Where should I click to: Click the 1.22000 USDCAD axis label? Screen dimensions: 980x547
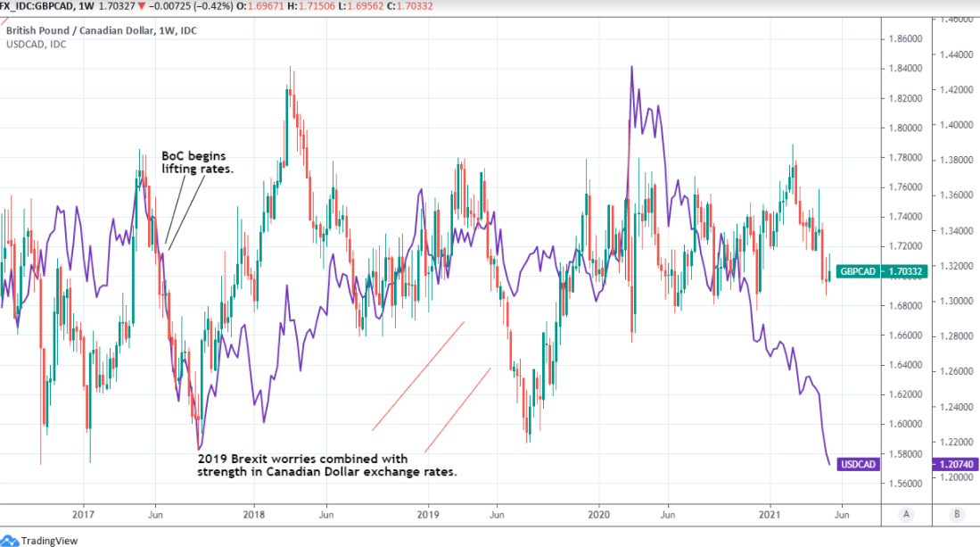(x=956, y=442)
